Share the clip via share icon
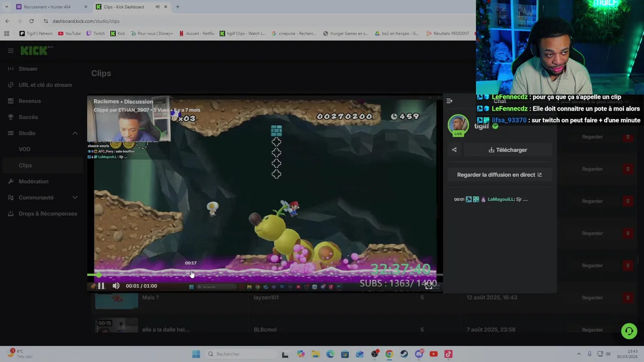This screenshot has width=644, height=362. 454,150
